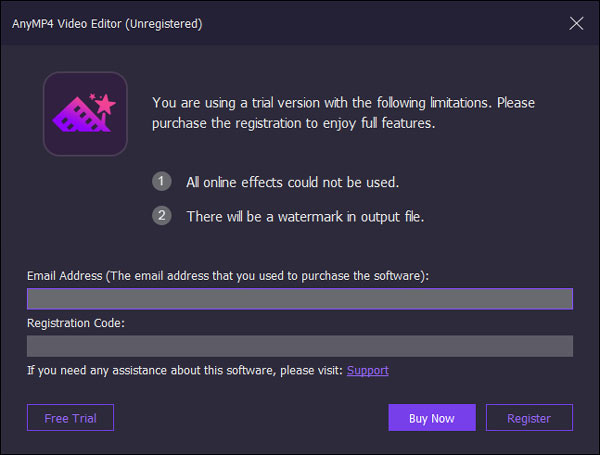Click the AnyMP4 Video Editor (Unregistered) title text
This screenshot has width=600, height=455.
pos(107,24)
